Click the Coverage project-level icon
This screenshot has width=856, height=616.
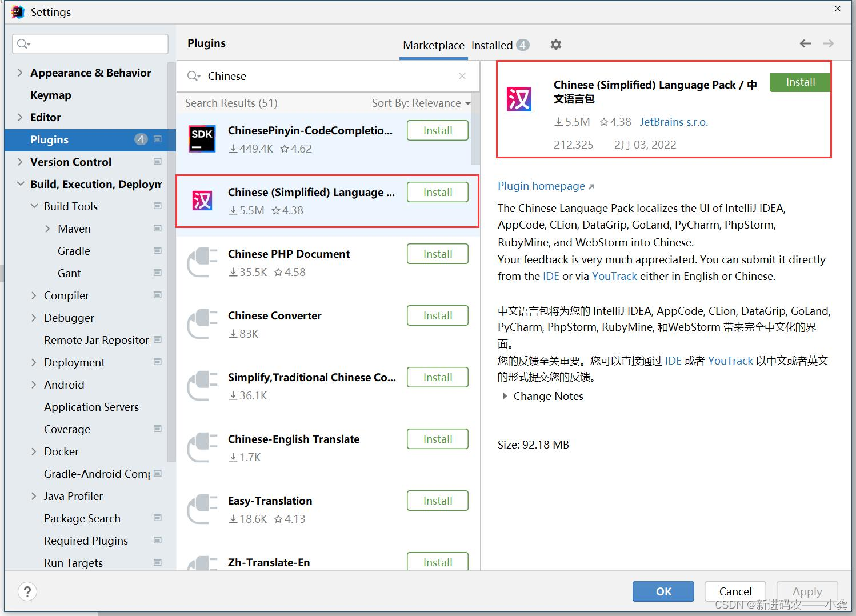pos(158,429)
